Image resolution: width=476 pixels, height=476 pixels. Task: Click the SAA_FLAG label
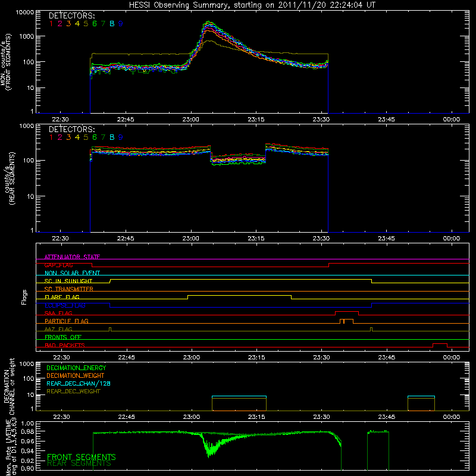(x=58, y=313)
